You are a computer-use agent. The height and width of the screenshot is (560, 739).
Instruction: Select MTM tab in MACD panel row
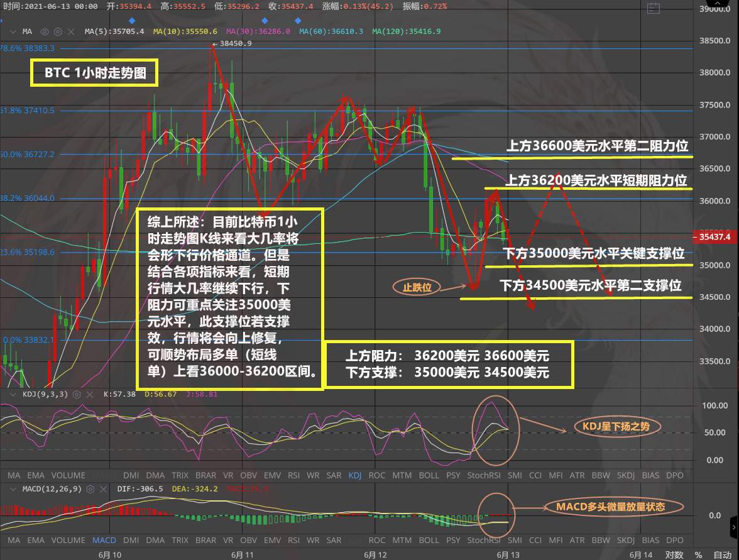tap(402, 541)
